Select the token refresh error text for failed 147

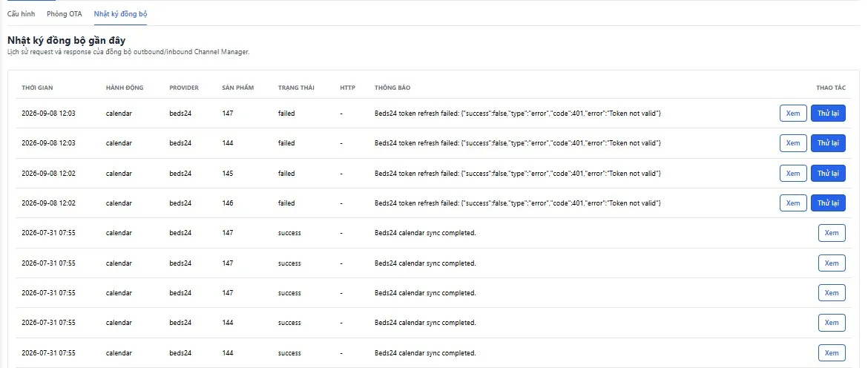[518, 113]
